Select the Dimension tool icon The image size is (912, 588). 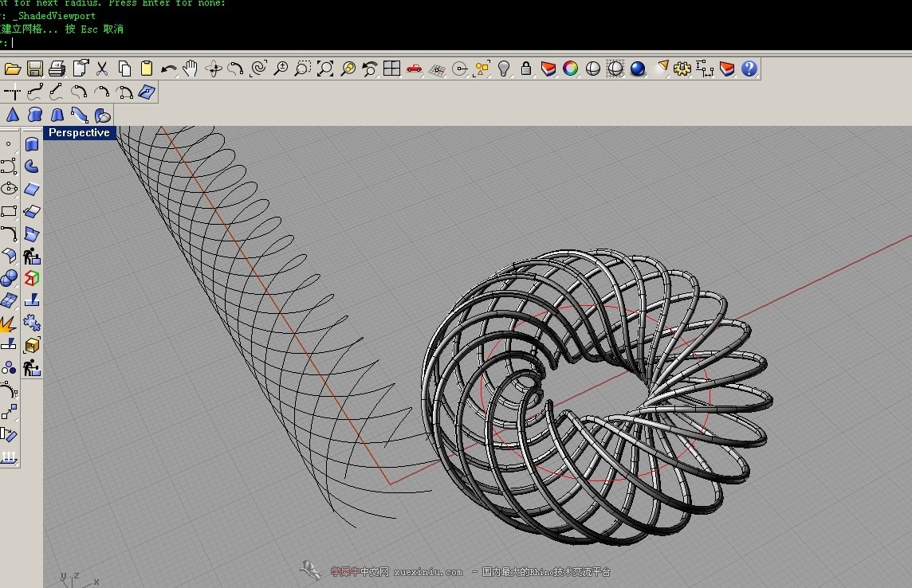click(x=705, y=69)
